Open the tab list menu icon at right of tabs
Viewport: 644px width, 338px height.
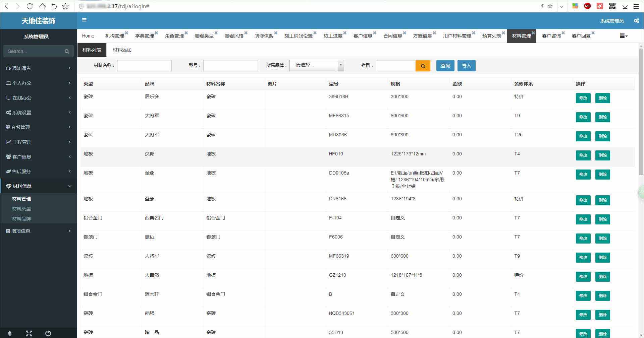[x=623, y=36]
